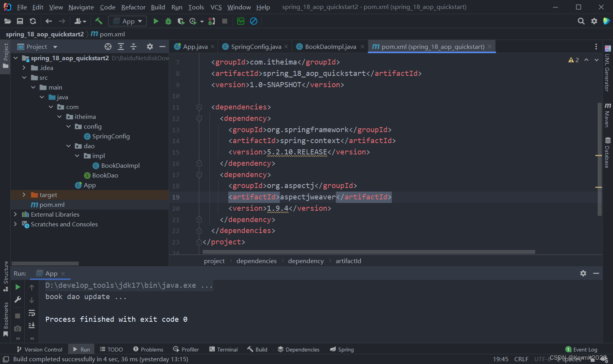Open the File menu
This screenshot has width=613, height=364.
(x=22, y=7)
